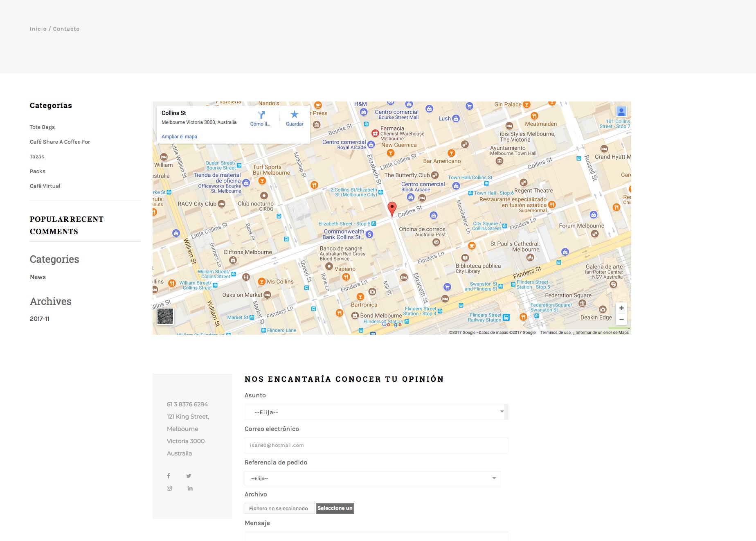Image resolution: width=756 pixels, height=541 pixels.
Task: Open the Tazas category
Action: tap(37, 157)
